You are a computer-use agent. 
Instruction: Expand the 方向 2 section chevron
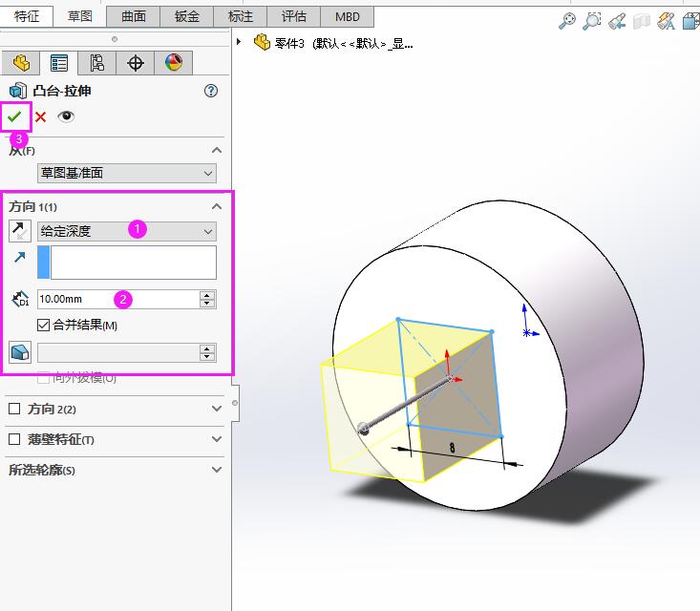click(x=217, y=409)
